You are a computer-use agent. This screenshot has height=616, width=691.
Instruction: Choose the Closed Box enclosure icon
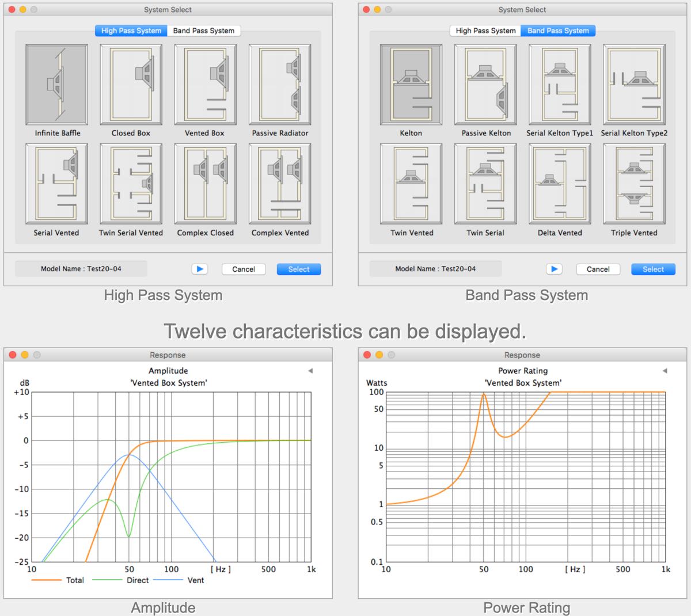tap(131, 84)
